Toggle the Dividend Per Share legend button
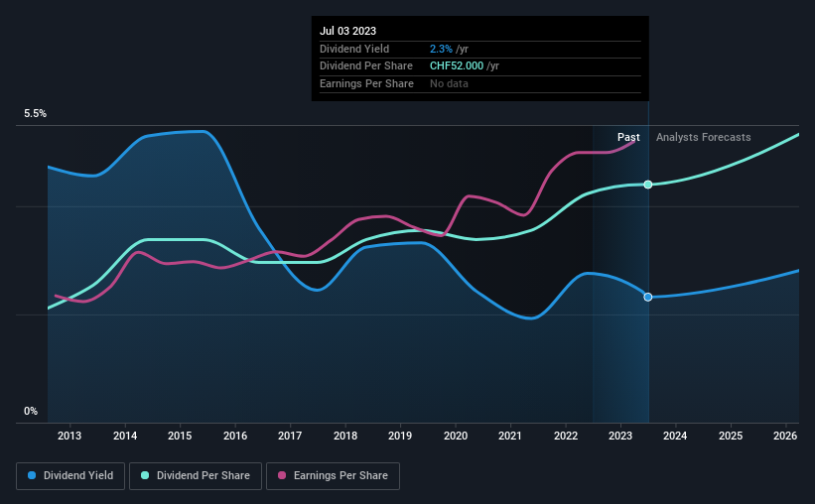 [196, 476]
